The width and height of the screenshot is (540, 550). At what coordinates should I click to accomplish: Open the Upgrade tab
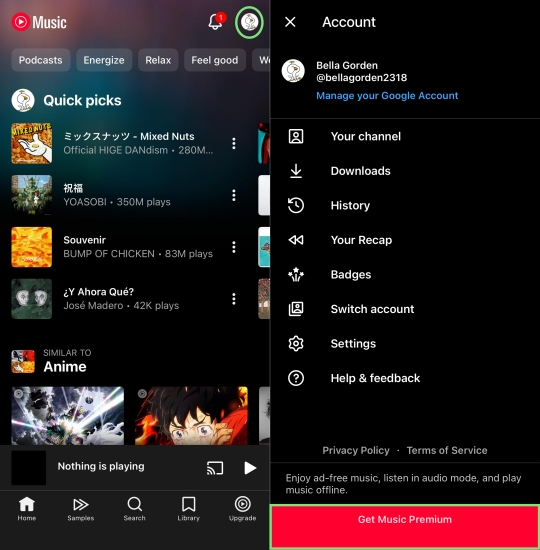[x=242, y=509]
